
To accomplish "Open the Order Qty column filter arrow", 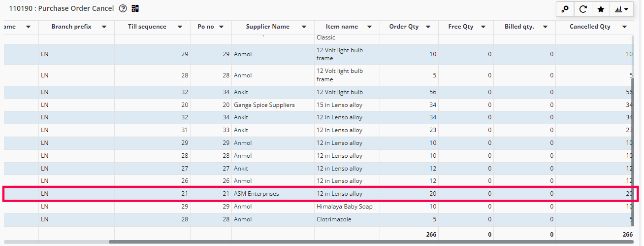I will 428,27.
